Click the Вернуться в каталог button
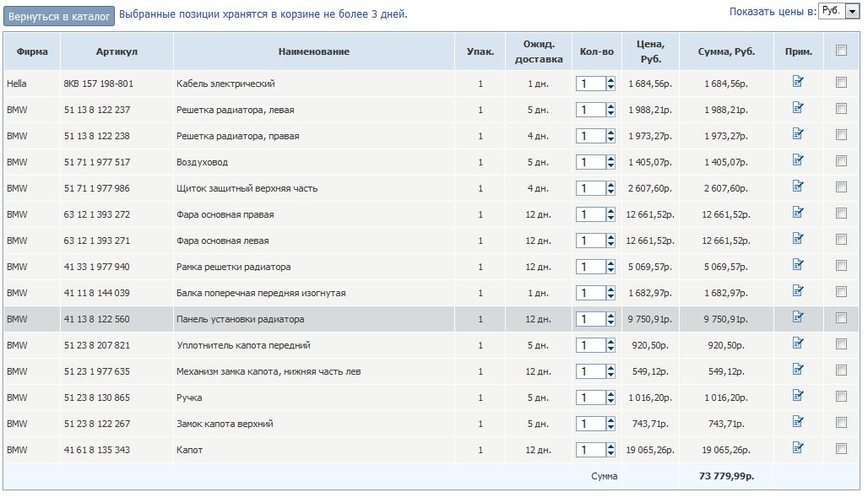Viewport: 868px width, 503px height. [x=59, y=17]
